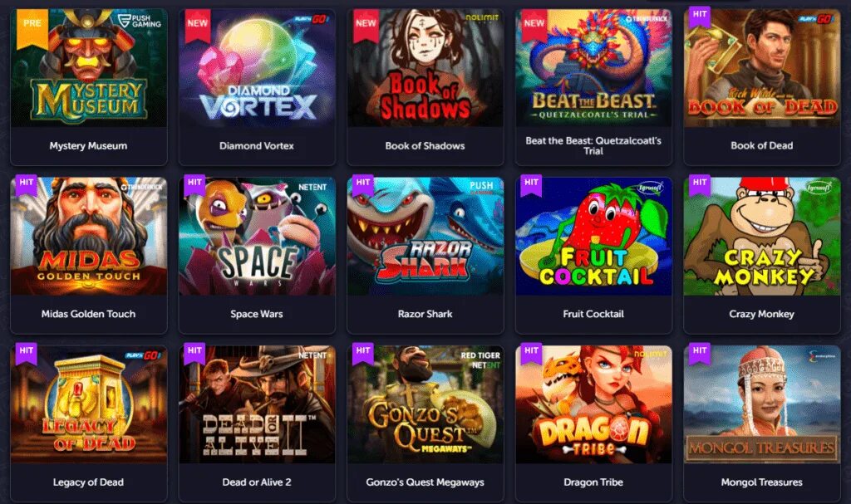The image size is (851, 504).
Task: Click the Gonzo's Quest Megaways title link
Action: coord(425,482)
